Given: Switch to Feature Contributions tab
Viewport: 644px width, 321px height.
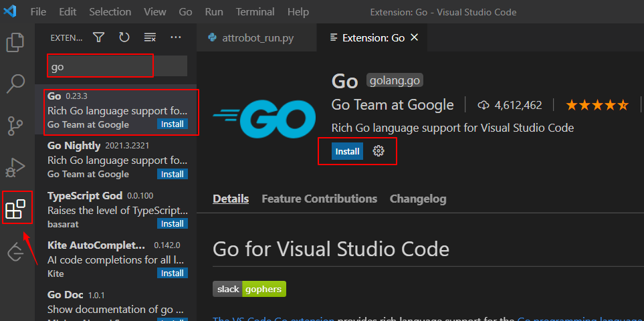Looking at the screenshot, I should (x=319, y=199).
